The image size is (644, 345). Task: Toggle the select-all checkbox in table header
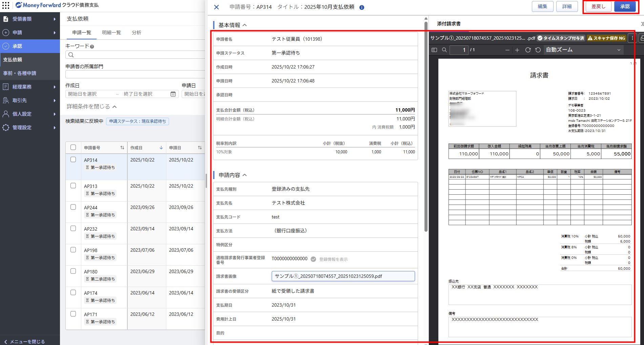click(x=73, y=147)
